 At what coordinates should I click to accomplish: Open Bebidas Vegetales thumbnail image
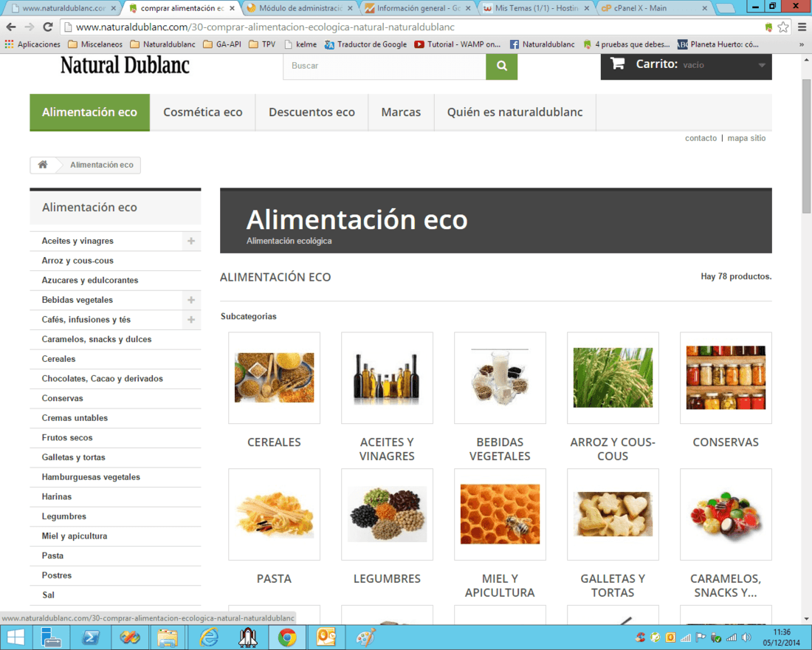click(x=500, y=378)
